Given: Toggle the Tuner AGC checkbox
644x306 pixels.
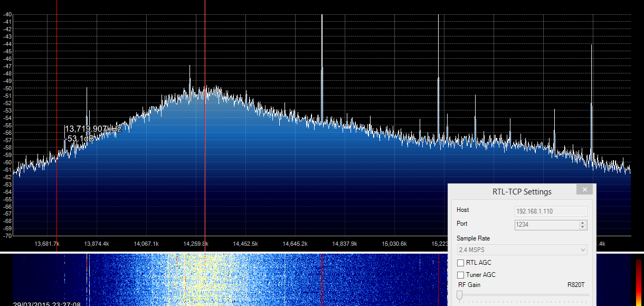Looking at the screenshot, I should point(461,275).
